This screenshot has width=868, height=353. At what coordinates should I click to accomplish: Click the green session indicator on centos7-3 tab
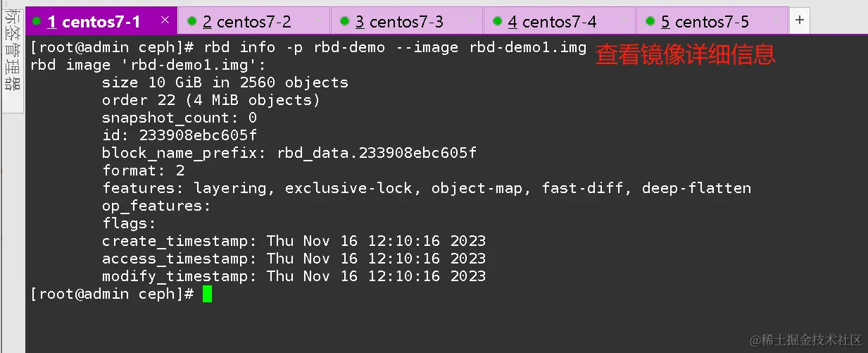pos(344,21)
